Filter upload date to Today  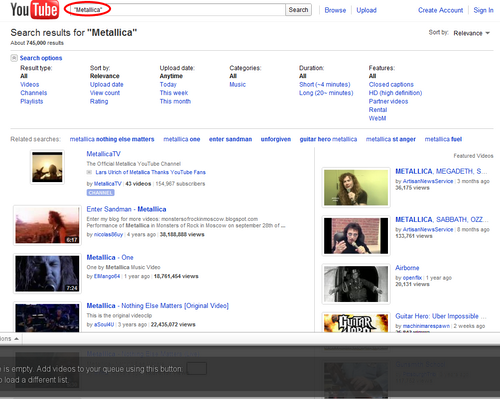click(168, 85)
